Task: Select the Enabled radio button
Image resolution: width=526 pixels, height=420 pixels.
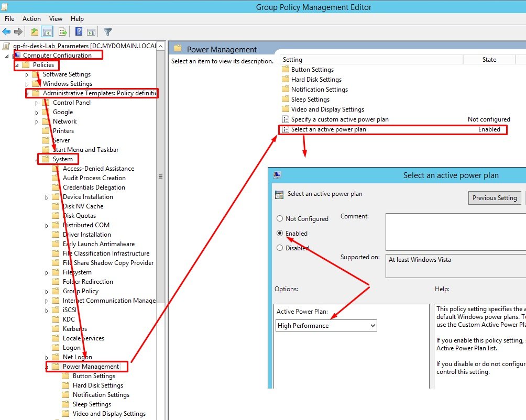Action: [x=280, y=234]
